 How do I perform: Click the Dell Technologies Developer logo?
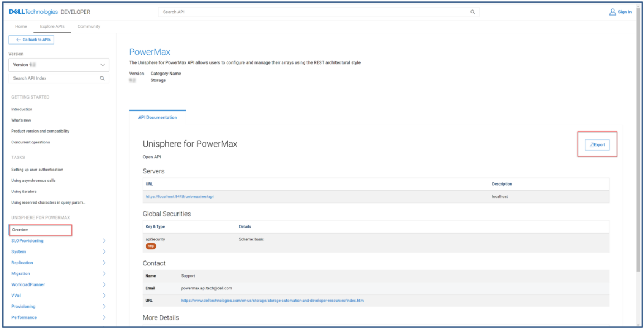pyautogui.click(x=50, y=12)
